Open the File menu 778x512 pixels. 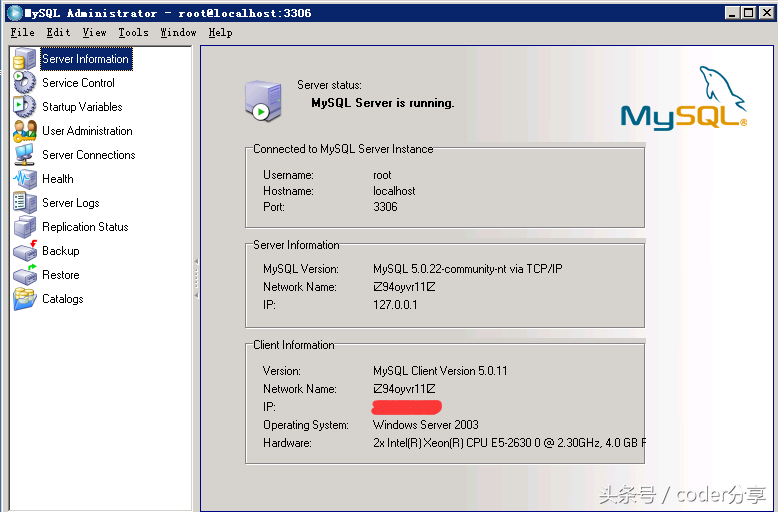(22, 32)
